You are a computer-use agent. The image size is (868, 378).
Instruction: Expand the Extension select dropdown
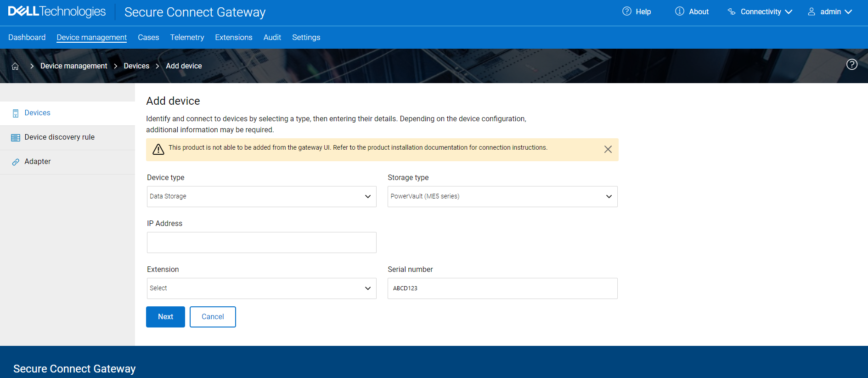(x=261, y=288)
